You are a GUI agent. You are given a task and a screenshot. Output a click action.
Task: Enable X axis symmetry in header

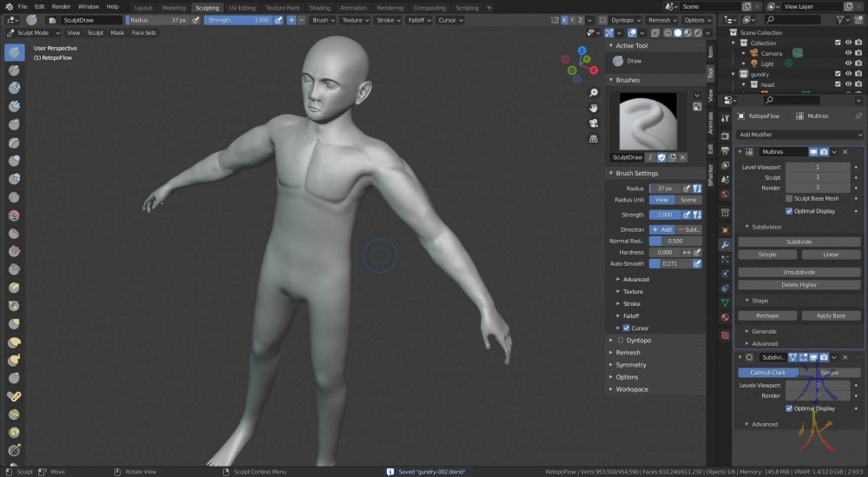coord(564,20)
